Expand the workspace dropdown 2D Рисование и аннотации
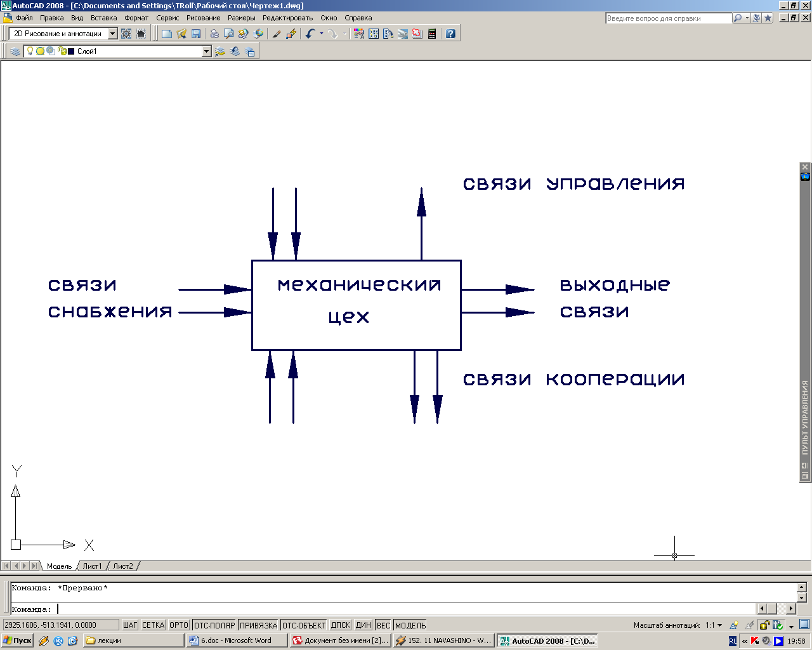Viewport: 812px width, 650px height. pyautogui.click(x=113, y=34)
